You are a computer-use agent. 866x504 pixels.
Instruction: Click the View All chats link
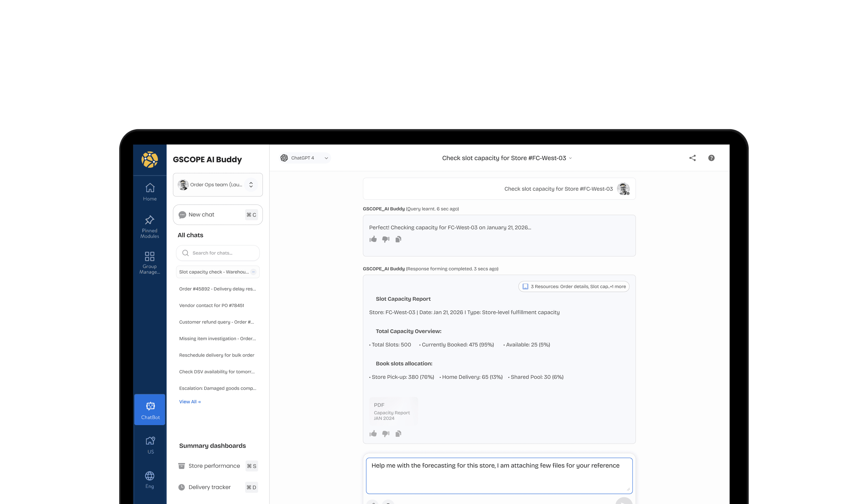[x=190, y=402]
